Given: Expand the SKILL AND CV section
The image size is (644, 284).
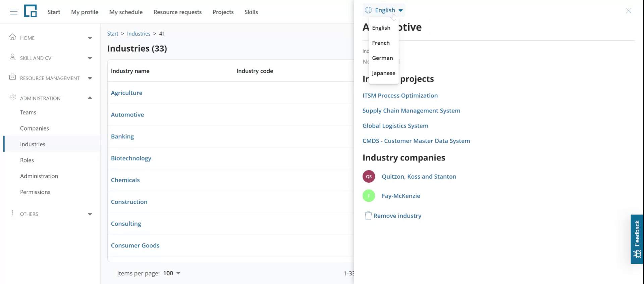Looking at the screenshot, I should [90, 58].
